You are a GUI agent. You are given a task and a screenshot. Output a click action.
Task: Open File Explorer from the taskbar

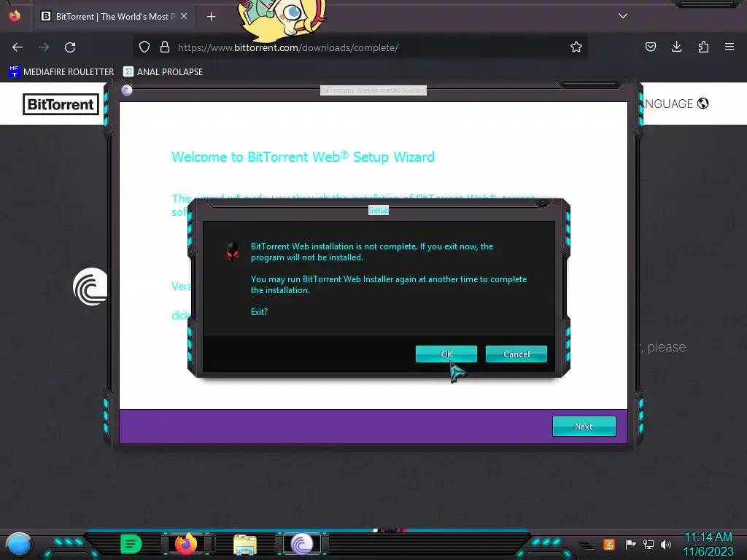click(x=245, y=544)
